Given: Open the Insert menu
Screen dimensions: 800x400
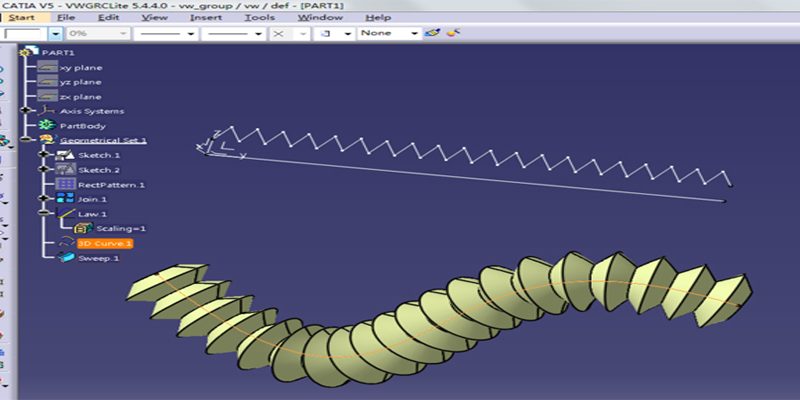Looking at the screenshot, I should (x=206, y=17).
